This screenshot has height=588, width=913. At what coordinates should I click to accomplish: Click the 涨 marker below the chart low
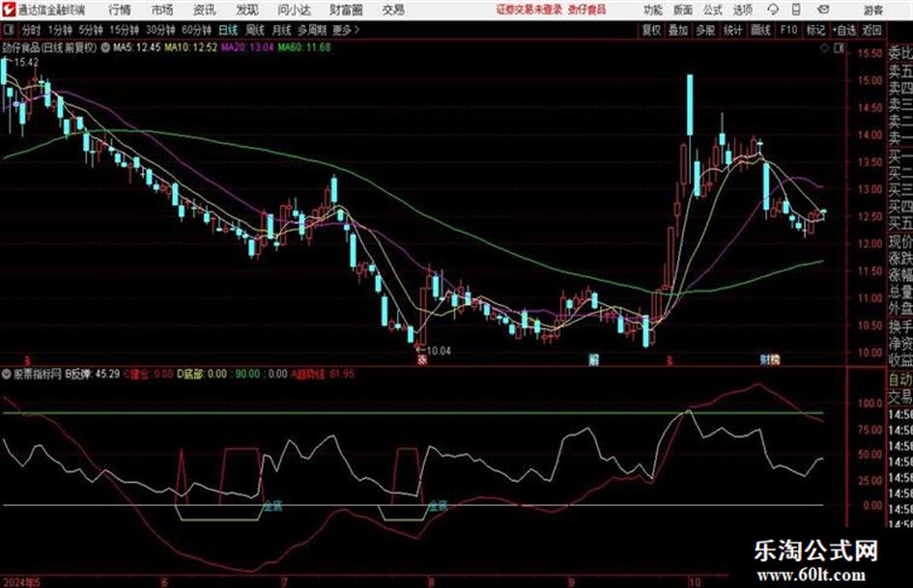pos(423,360)
